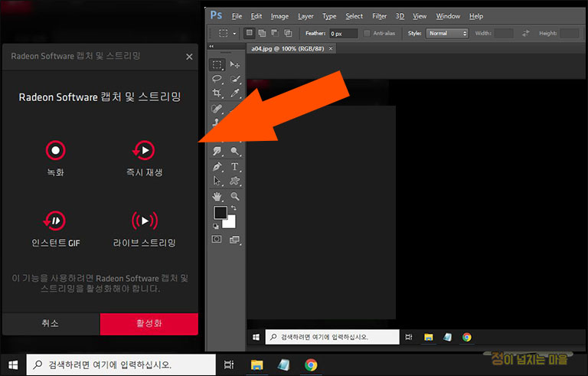Select the Horizontal Type tool
The height and width of the screenshot is (376, 588).
235,166
